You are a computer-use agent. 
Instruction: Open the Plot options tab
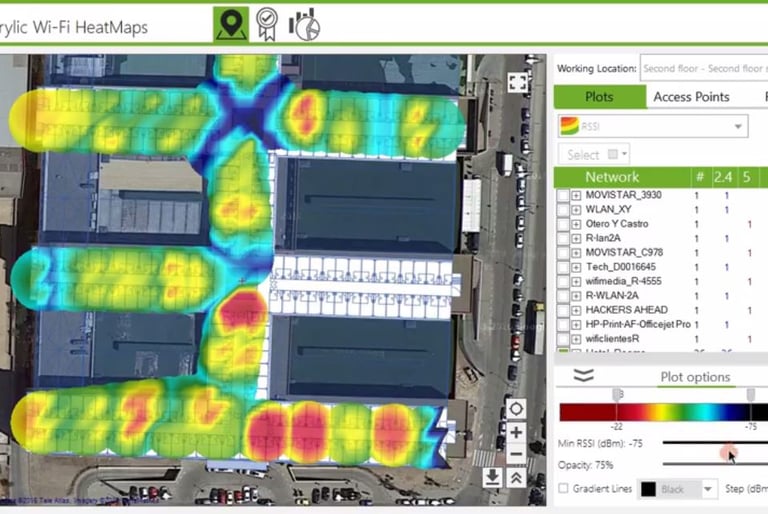coord(695,377)
